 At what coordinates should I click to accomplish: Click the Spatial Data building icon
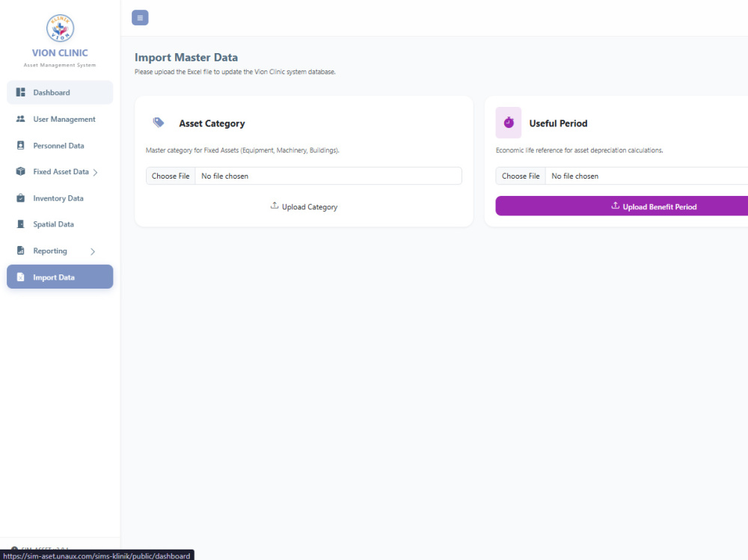[x=20, y=224]
